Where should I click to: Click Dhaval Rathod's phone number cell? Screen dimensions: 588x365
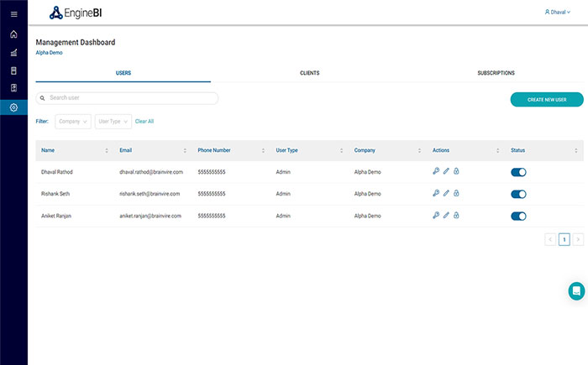212,172
